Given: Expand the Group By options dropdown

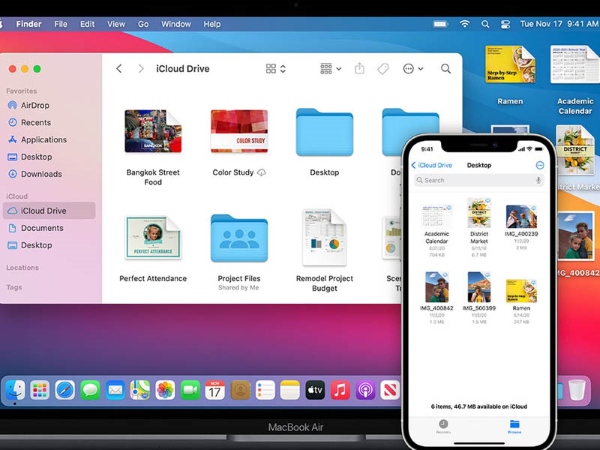Looking at the screenshot, I should [x=330, y=69].
